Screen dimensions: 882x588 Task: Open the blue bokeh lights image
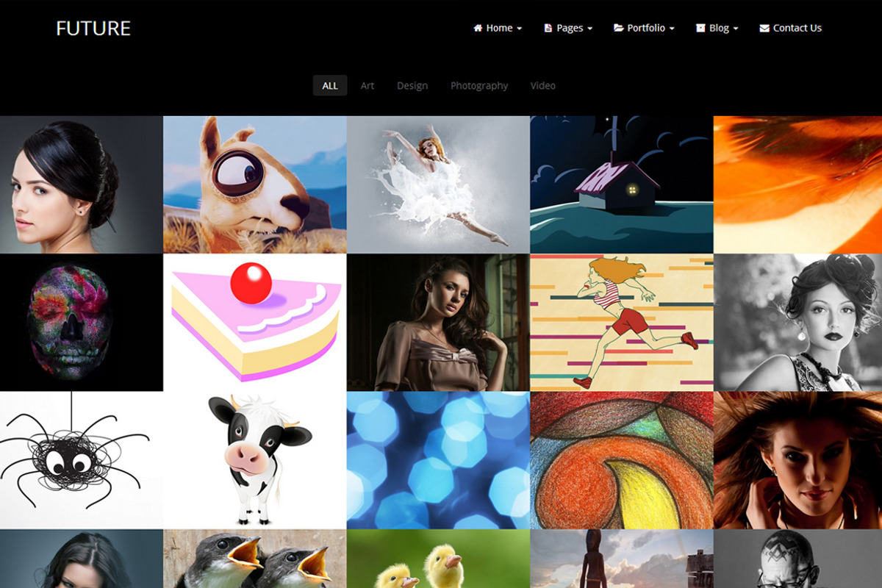pos(438,459)
